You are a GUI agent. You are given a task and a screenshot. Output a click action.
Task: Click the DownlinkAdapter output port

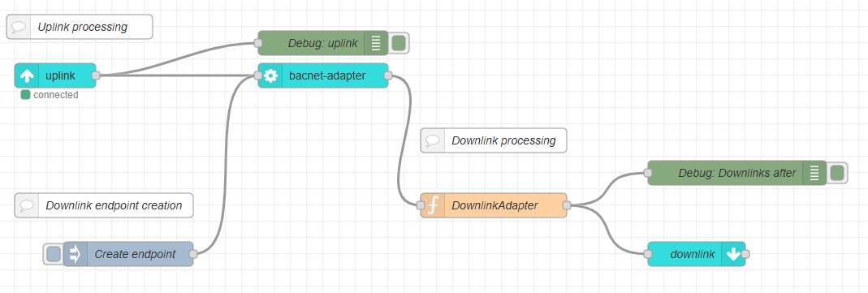click(567, 205)
